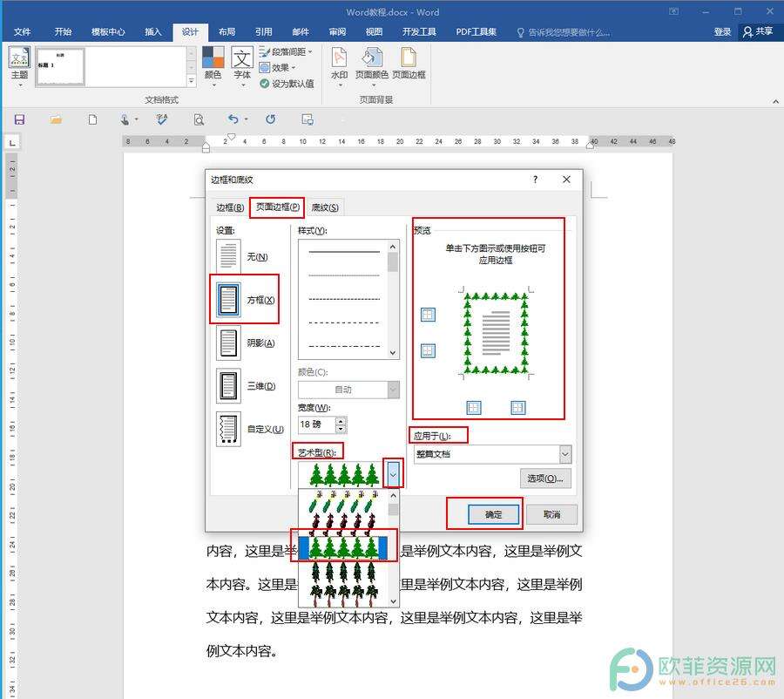Click the New document icon
784x699 pixels.
pyautogui.click(x=92, y=119)
